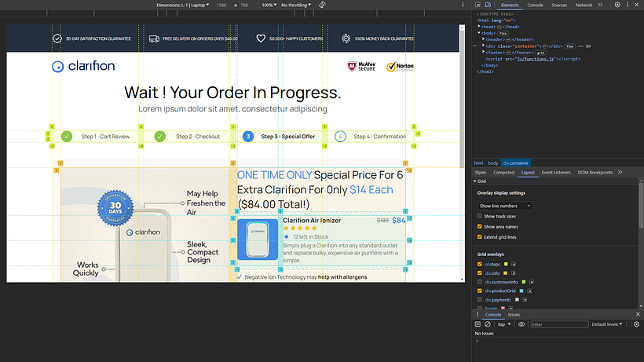Open the Event Listeners tab

(556, 173)
